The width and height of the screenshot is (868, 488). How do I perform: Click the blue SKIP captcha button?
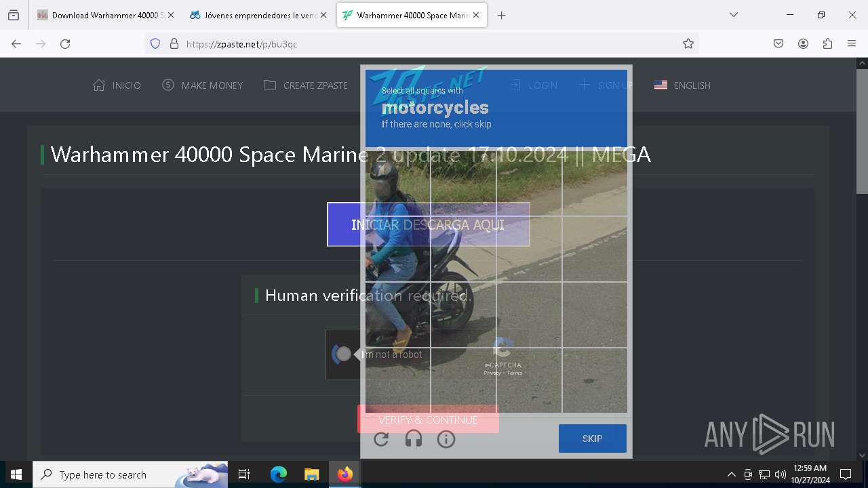pyautogui.click(x=593, y=439)
